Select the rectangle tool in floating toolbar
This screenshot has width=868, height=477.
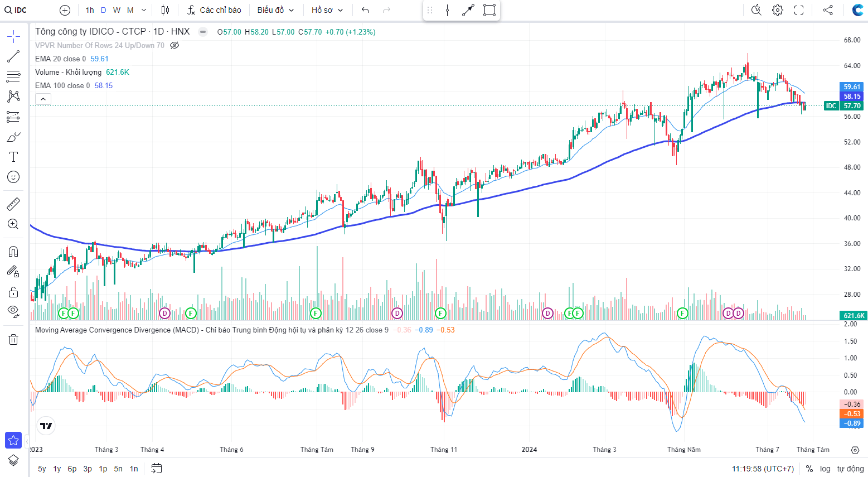(x=489, y=10)
